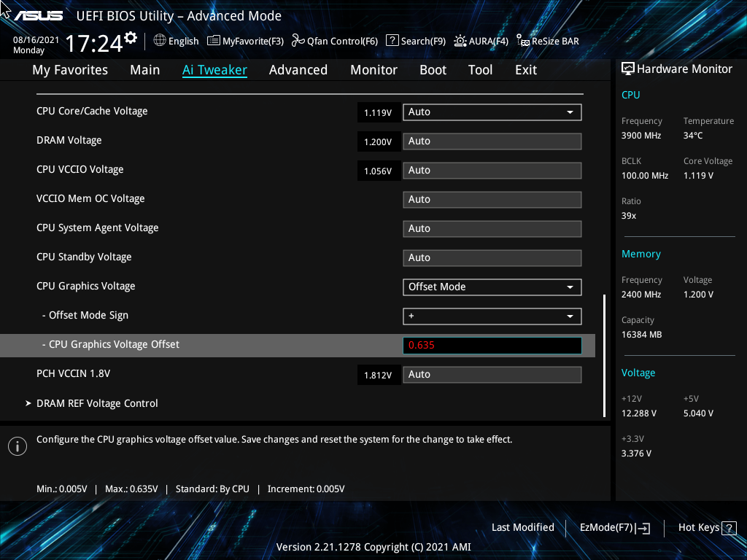Viewport: 747px width, 560px height.
Task: Click English language selector
Action: 183,42
